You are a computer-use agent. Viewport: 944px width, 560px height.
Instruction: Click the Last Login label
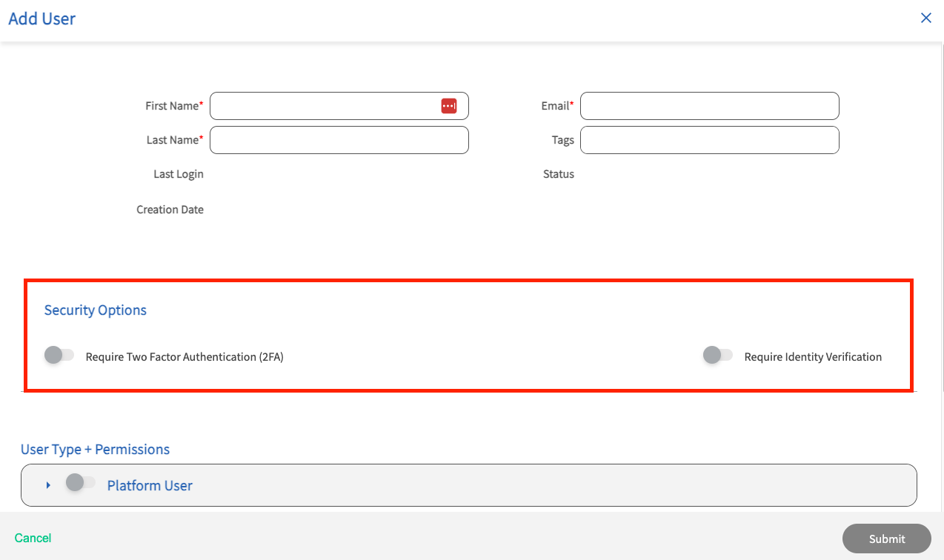[x=179, y=174]
